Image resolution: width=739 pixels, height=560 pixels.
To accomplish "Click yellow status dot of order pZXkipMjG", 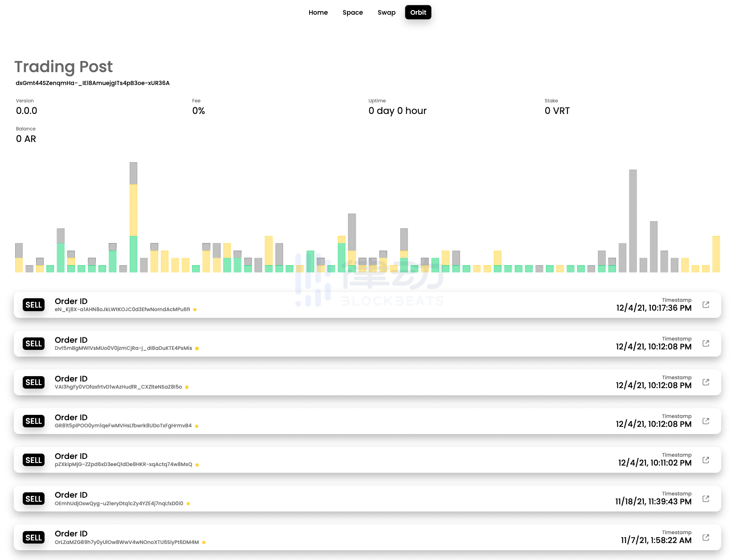I will click(197, 465).
